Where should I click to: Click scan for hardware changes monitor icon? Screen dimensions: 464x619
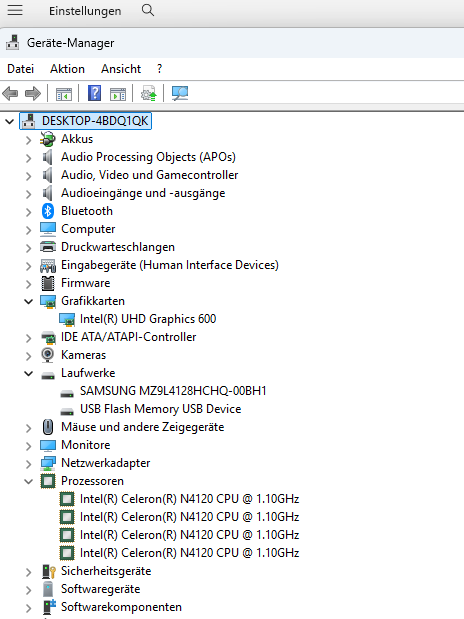[x=180, y=94]
